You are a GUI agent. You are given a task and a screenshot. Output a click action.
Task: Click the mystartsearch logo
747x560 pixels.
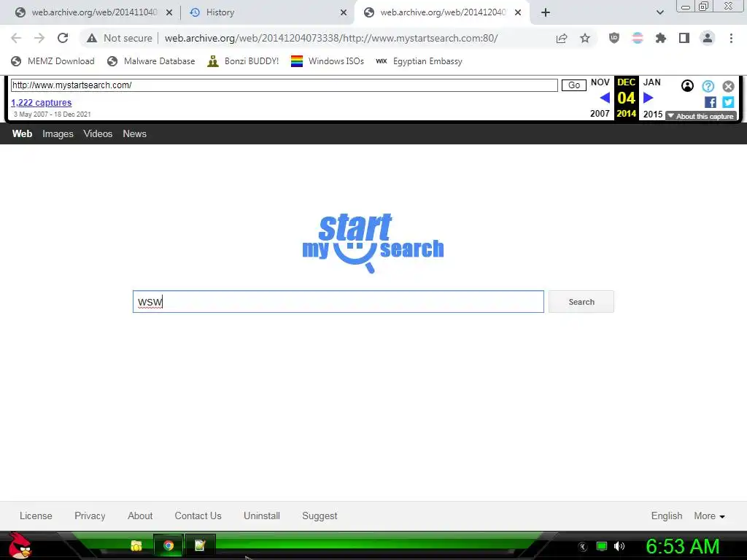(373, 243)
